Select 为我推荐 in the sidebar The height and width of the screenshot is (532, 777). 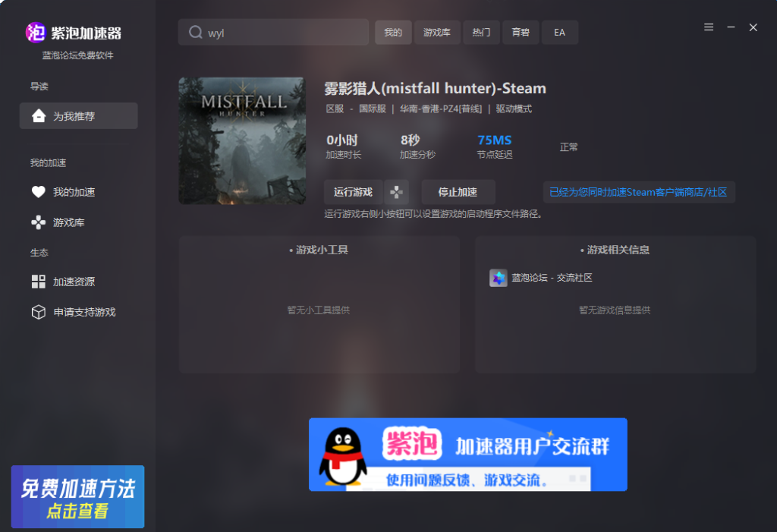79,116
